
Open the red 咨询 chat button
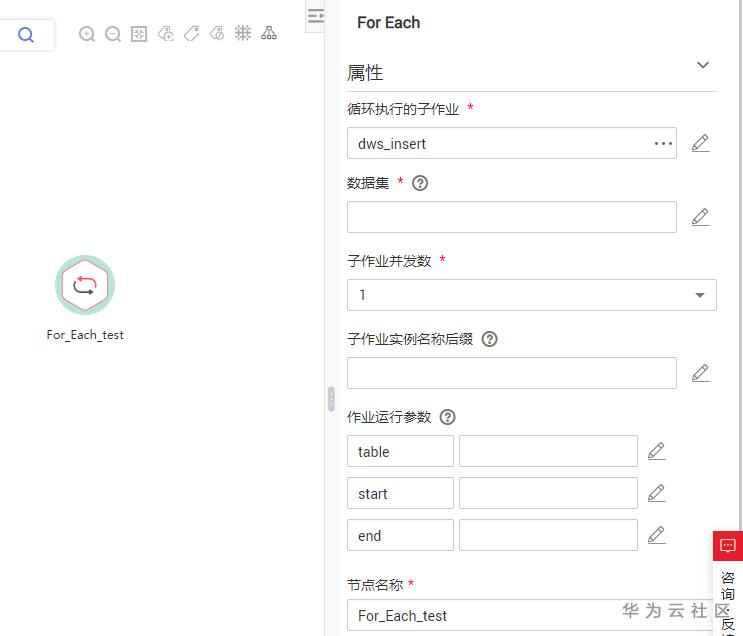coord(728,546)
